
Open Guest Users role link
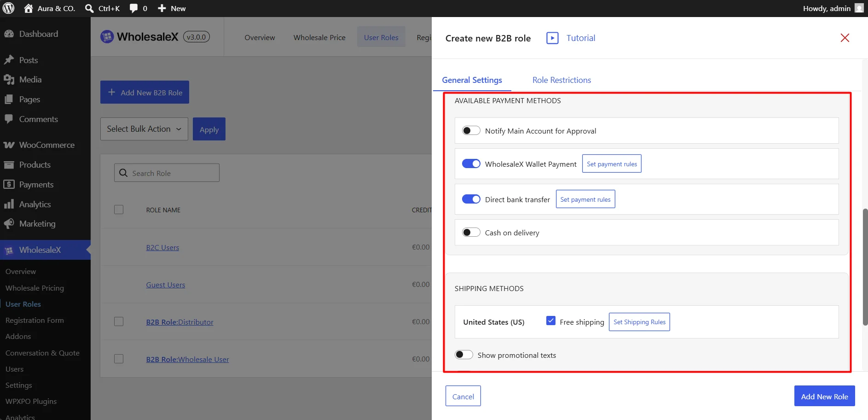(x=166, y=285)
